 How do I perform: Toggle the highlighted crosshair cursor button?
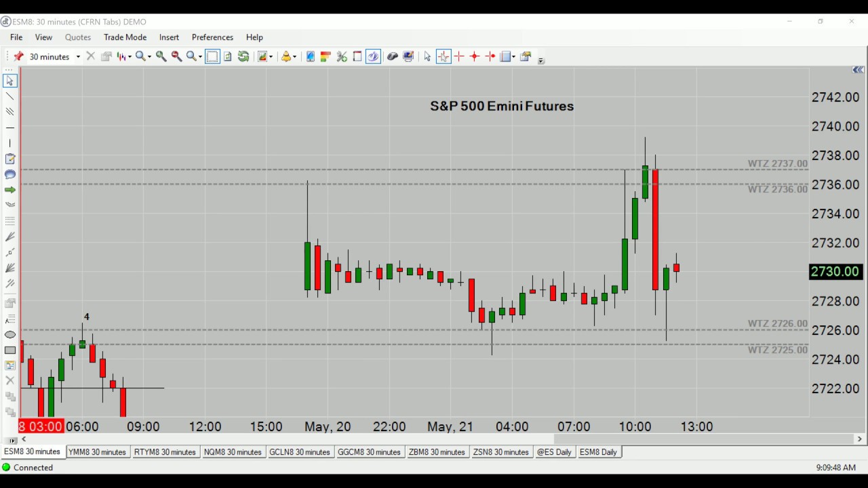(443, 56)
